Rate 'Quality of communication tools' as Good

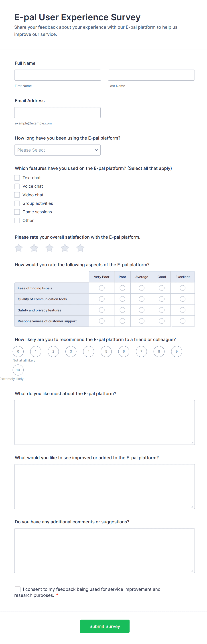(162, 299)
